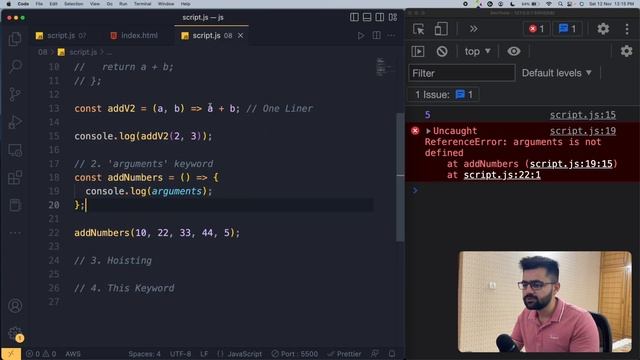640x360 pixels.
Task: Focus the console Filter field
Action: pyautogui.click(x=462, y=73)
